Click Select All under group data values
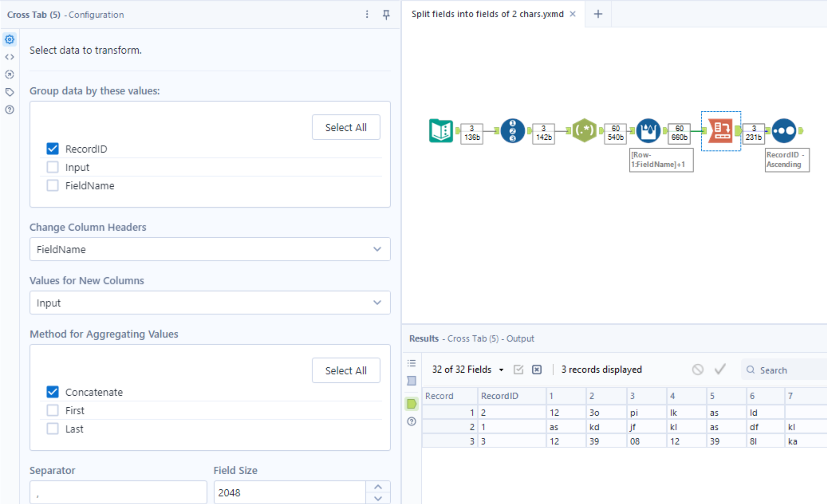Image resolution: width=827 pixels, height=504 pixels. (346, 127)
